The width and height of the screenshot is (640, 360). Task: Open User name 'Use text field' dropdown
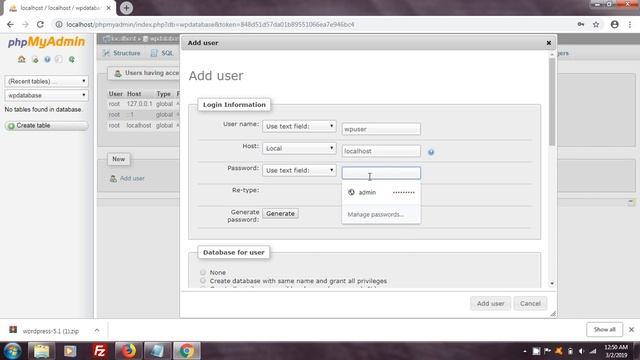299,126
